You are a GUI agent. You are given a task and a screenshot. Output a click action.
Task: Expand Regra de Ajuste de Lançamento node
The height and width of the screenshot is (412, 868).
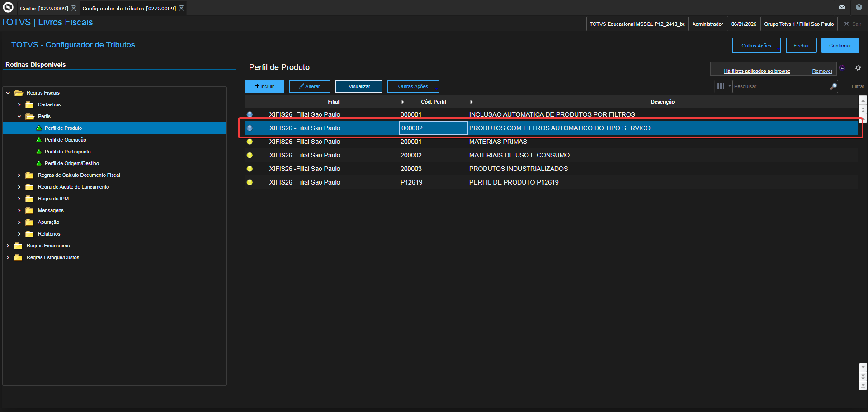pos(19,187)
